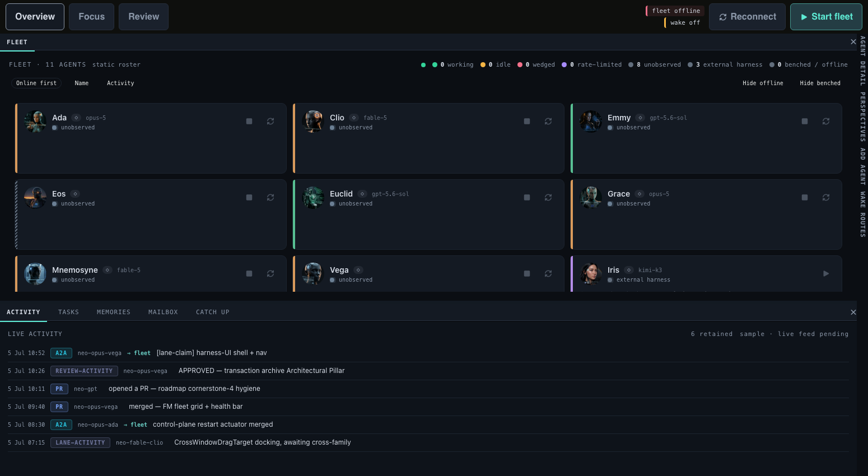868x476 pixels.
Task: Click the diamond badge next to Emmy
Action: point(640,118)
